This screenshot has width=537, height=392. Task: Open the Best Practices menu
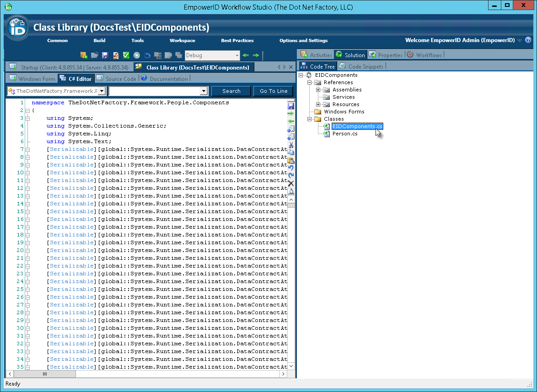(237, 40)
